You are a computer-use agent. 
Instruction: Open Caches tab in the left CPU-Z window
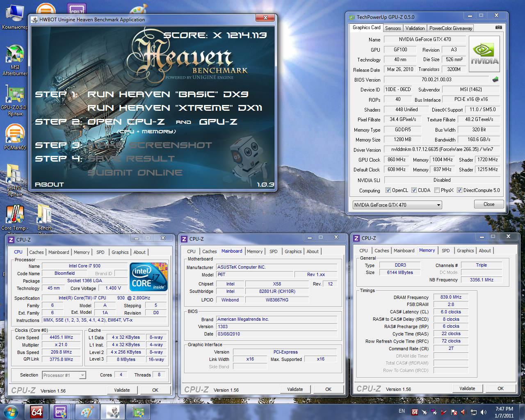click(36, 252)
